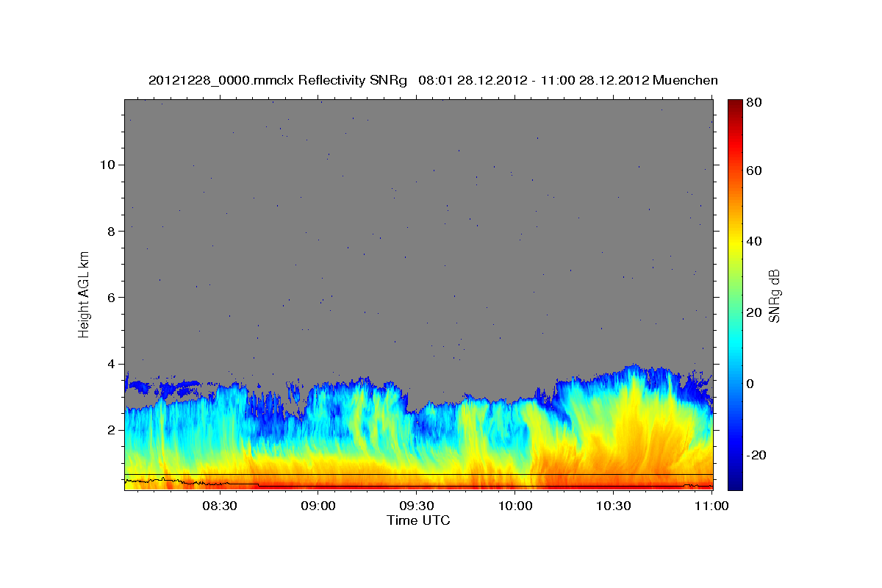Viewport: 882px width, 588px height.
Task: Click the 08:30 time tick label
Action: click(219, 506)
